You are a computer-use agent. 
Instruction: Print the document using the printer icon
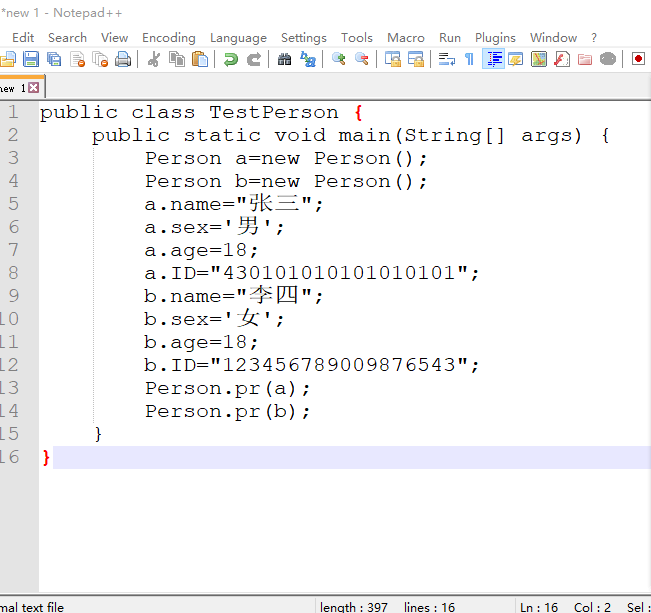[x=123, y=59]
